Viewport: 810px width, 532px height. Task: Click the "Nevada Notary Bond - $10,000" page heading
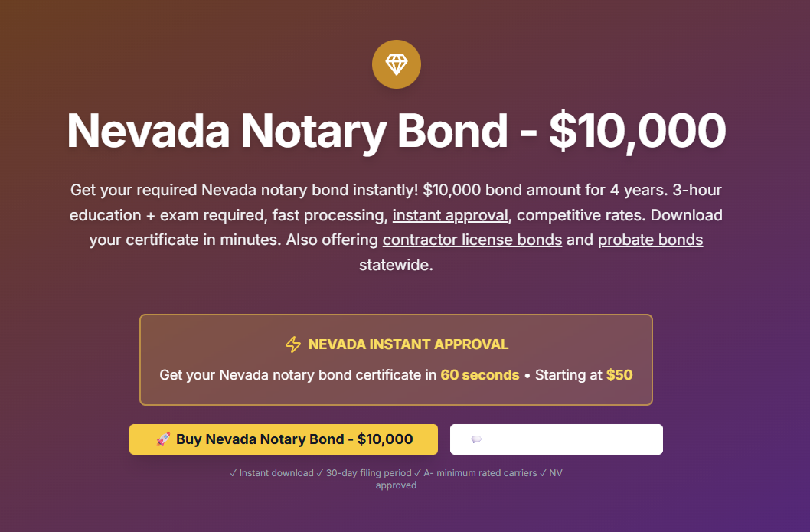(396, 131)
